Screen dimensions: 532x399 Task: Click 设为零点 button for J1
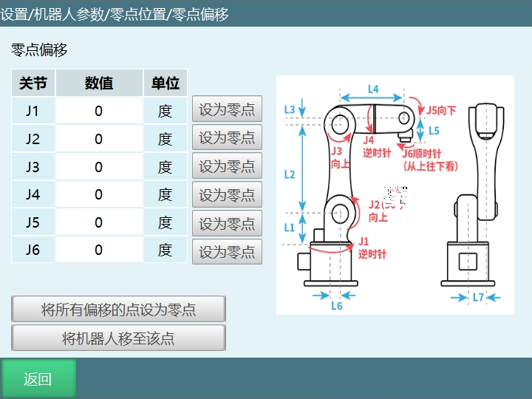[227, 110]
